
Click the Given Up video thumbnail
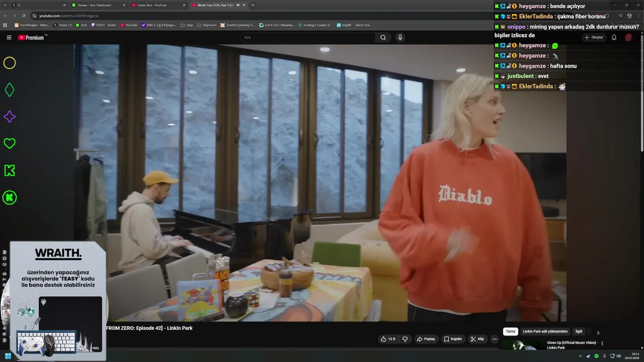click(x=523, y=345)
